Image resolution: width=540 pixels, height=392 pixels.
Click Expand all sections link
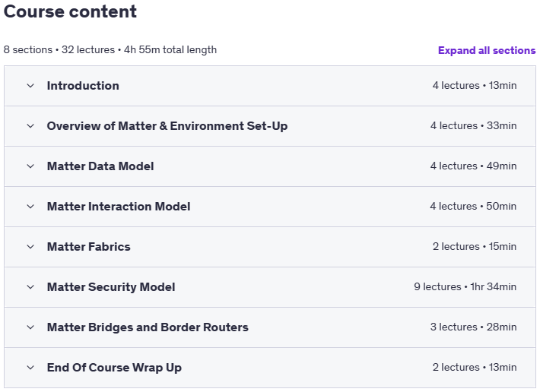pos(487,50)
